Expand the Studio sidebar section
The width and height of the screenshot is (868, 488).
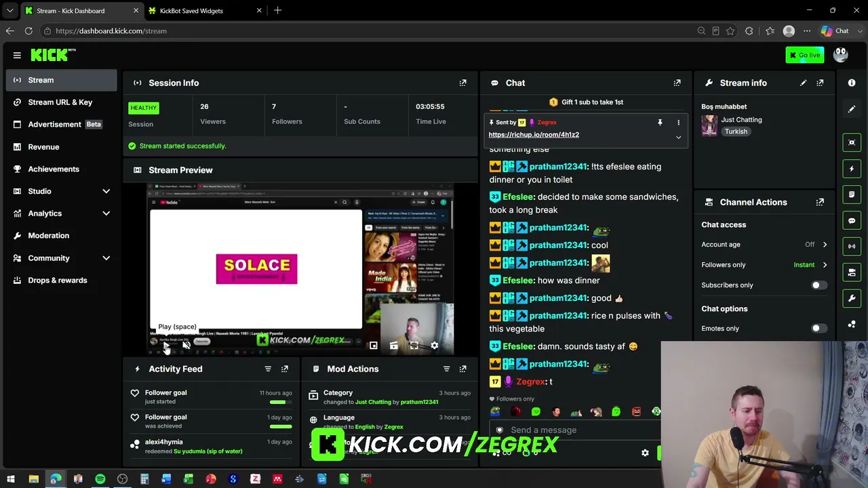point(106,191)
